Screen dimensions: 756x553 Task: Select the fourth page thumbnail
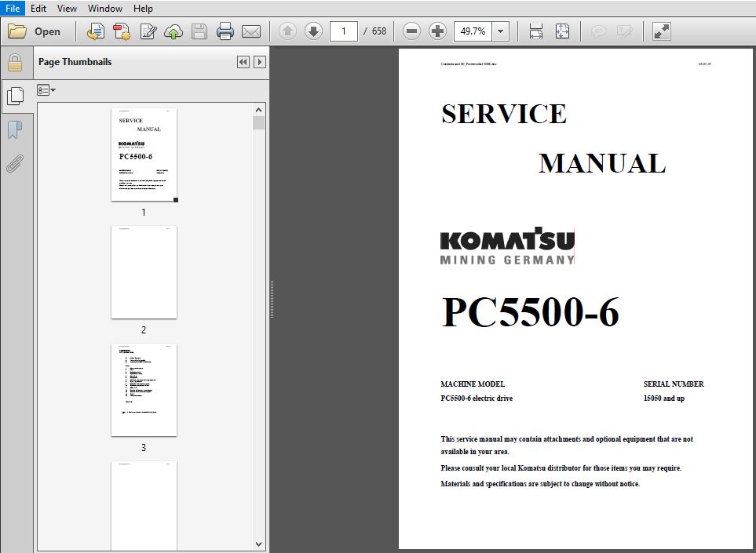[x=144, y=505]
